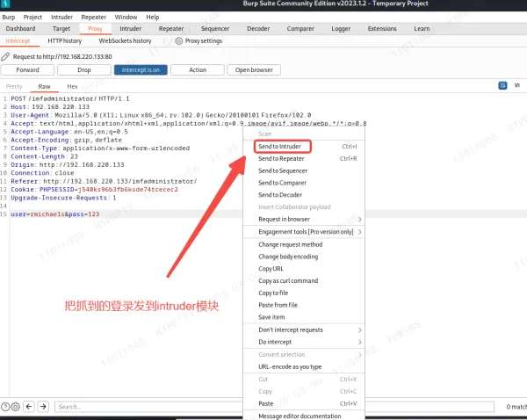Switch to the Comparer tab
The width and height of the screenshot is (527, 420).
click(300, 29)
